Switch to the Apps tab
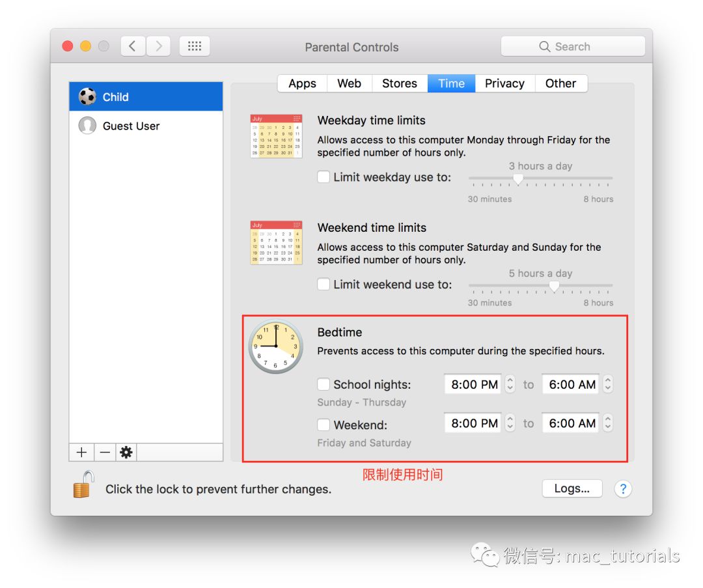 (x=302, y=83)
